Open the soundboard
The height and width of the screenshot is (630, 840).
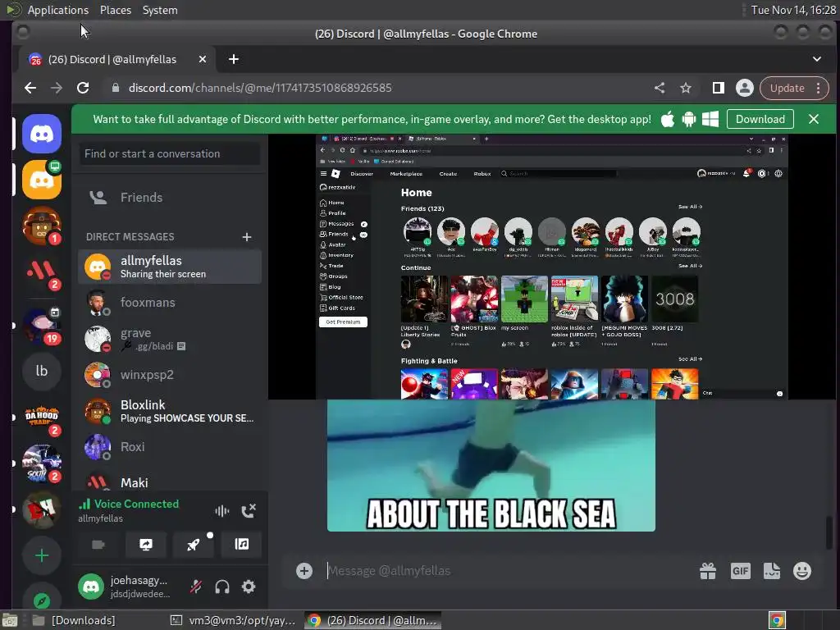coord(242,545)
